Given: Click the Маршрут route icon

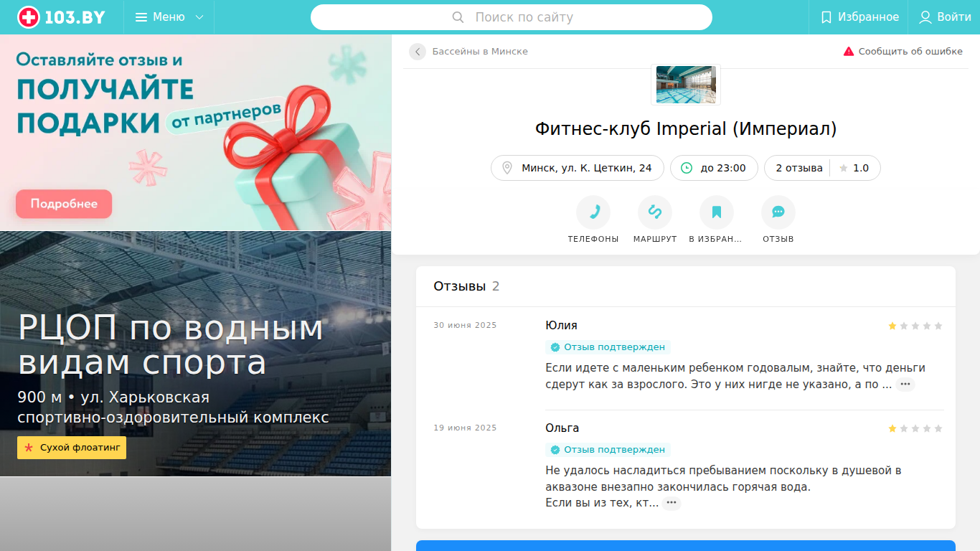Looking at the screenshot, I should [x=655, y=212].
